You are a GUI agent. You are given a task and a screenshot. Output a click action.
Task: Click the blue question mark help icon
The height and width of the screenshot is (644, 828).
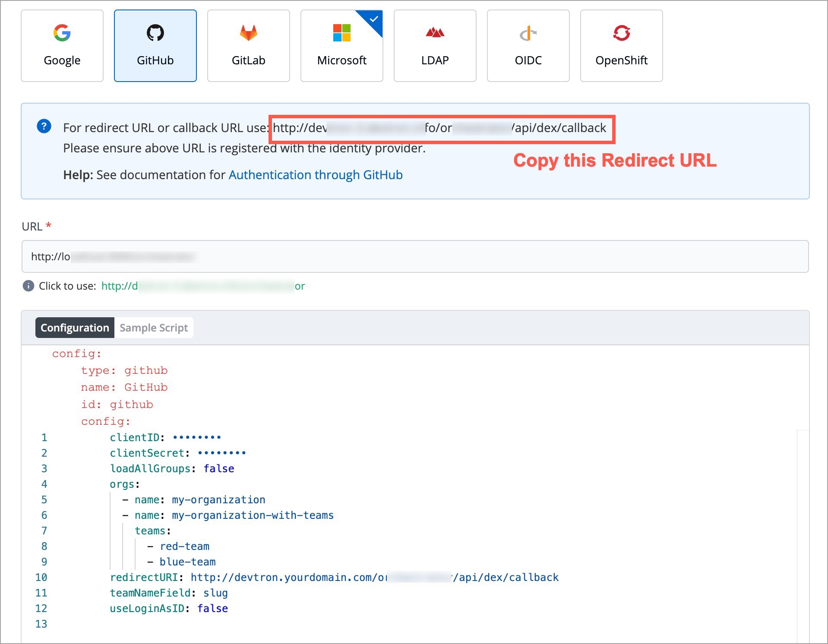44,126
